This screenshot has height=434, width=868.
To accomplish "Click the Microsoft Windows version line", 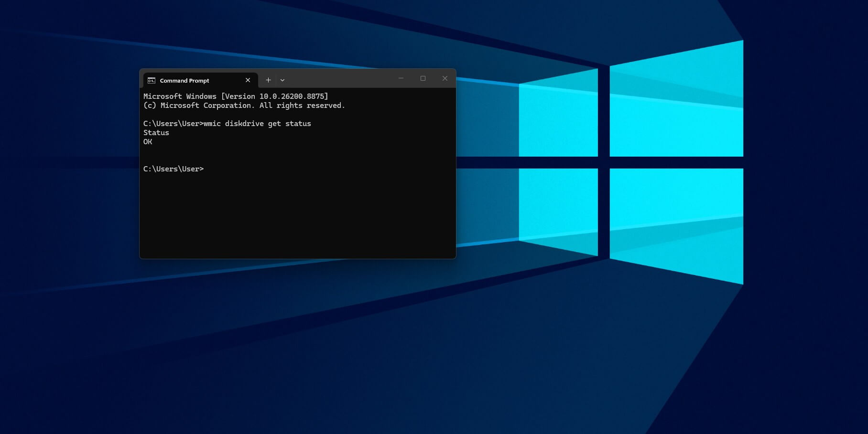I will click(236, 96).
